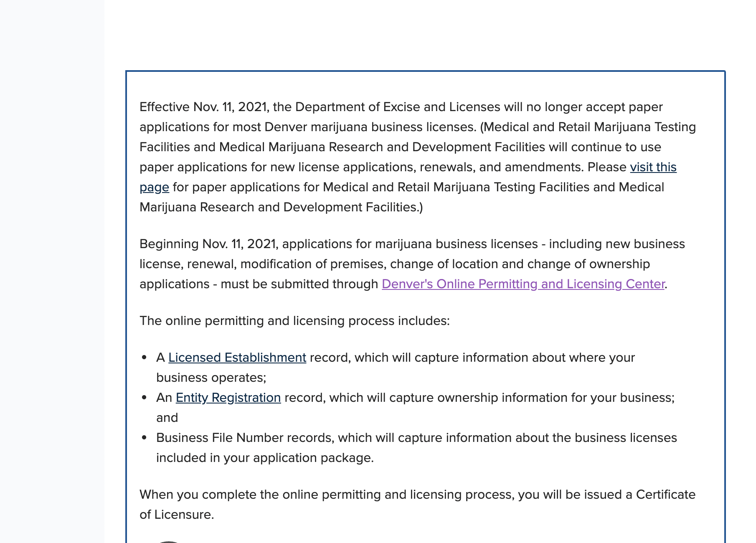Open Denver's Online Permitting and Licensing Center link
756x543 pixels.
523,284
